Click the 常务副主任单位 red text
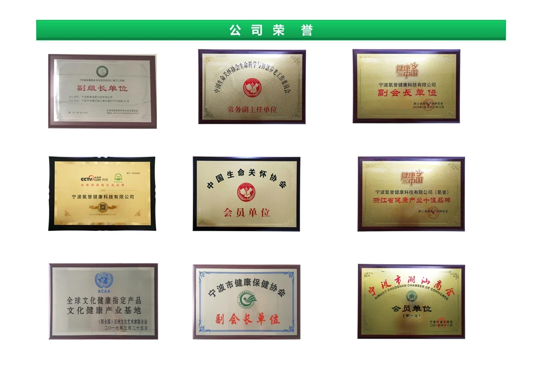This screenshot has height=392, width=554. click(252, 110)
